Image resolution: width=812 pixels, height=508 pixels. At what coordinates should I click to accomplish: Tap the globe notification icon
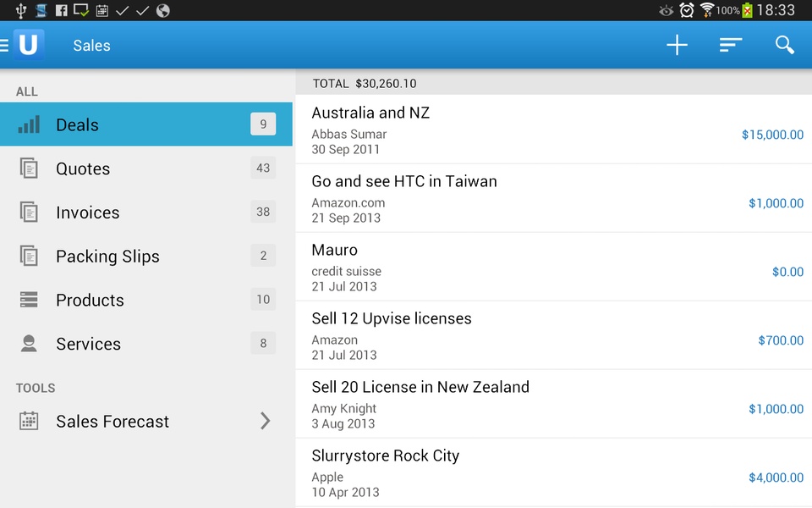163,10
